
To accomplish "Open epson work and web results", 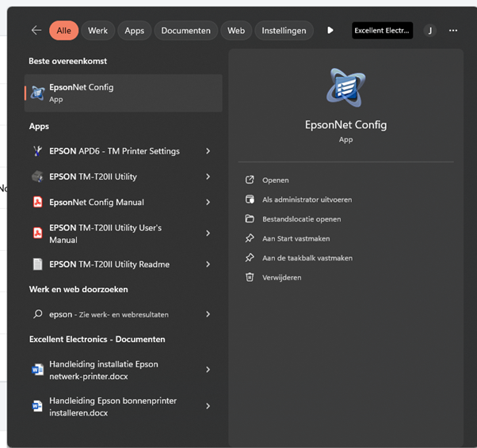I will 109,314.
